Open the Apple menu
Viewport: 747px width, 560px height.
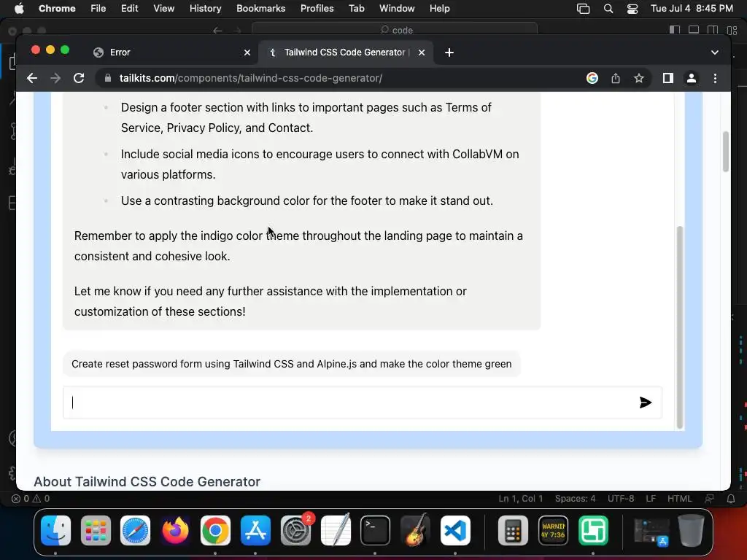[x=19, y=8]
